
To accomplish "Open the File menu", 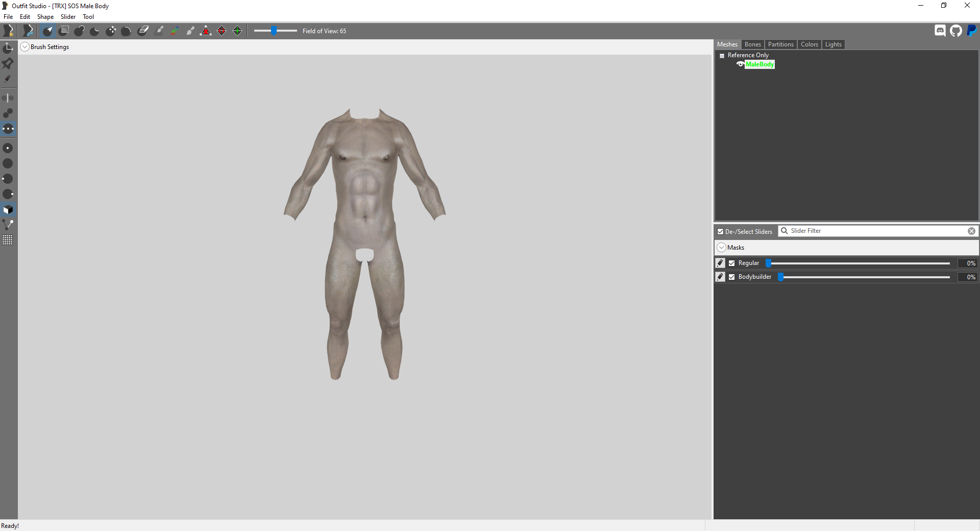I will (x=8, y=17).
